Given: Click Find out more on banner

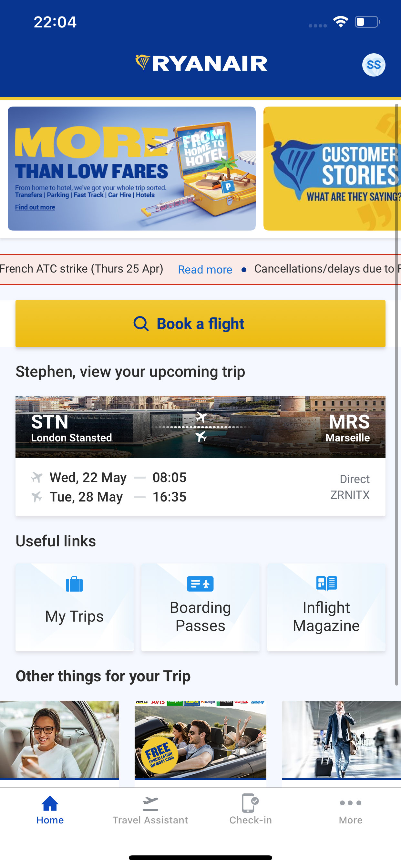Looking at the screenshot, I should click(35, 207).
